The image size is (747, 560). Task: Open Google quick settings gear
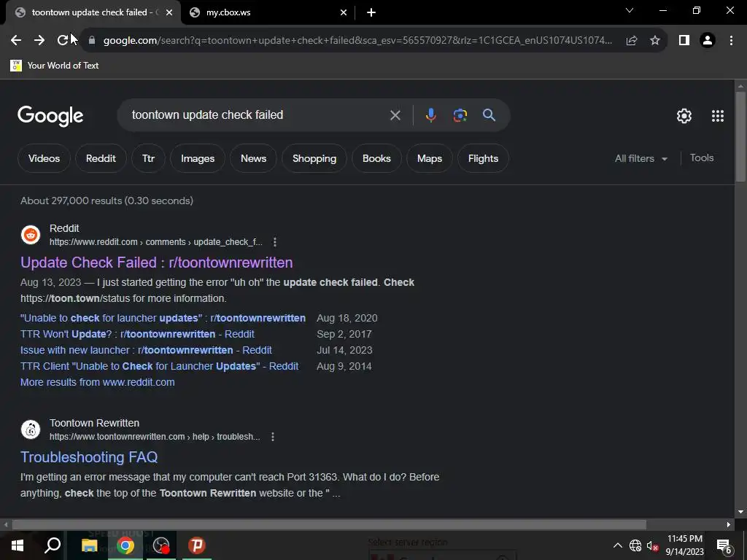coord(684,116)
